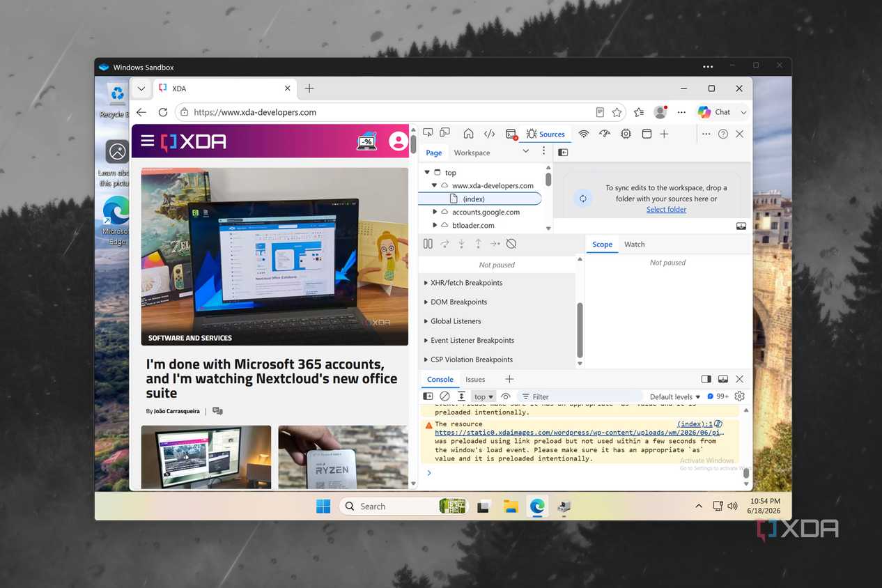882x588 pixels.
Task: Open the 99+ issues counter
Action: pyautogui.click(x=718, y=396)
